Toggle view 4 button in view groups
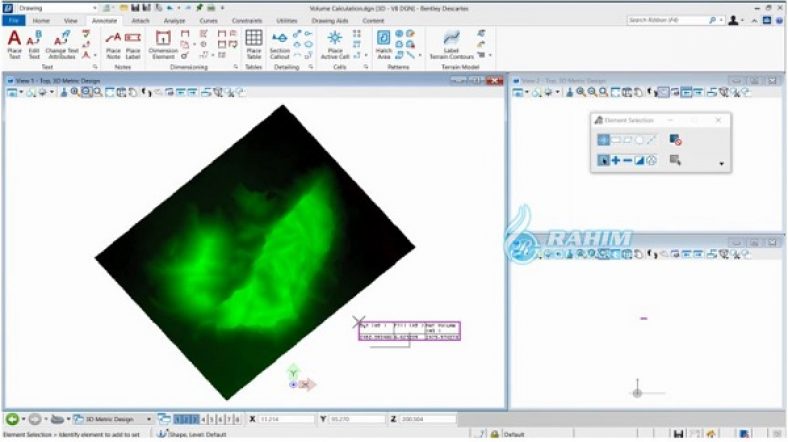 pos(204,419)
